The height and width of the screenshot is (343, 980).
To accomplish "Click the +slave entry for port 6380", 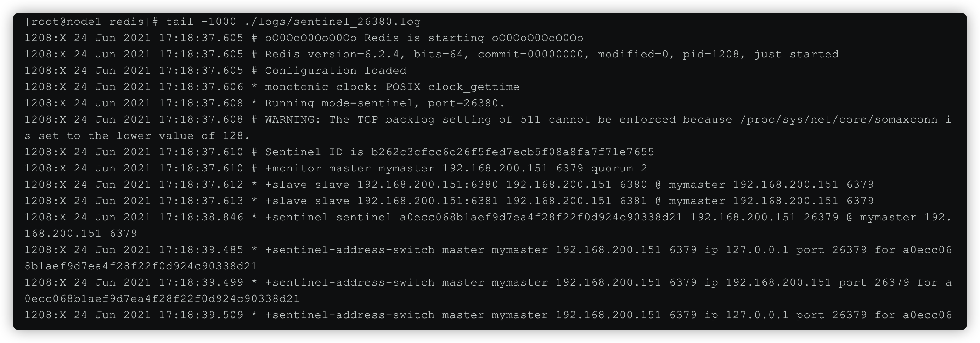I will tap(449, 185).
